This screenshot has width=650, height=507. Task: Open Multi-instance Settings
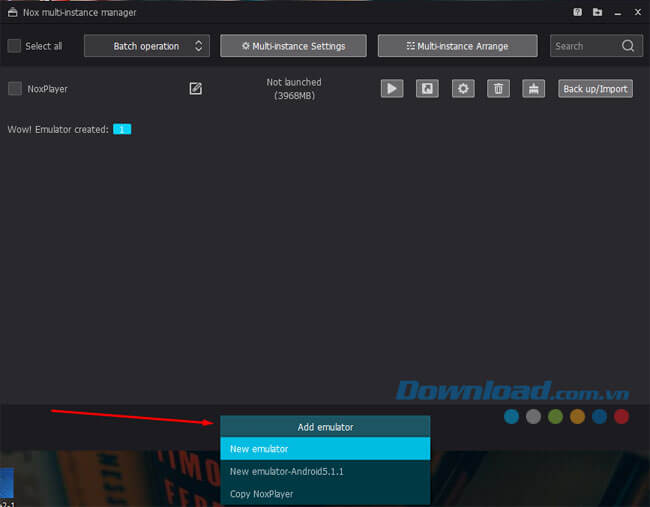[293, 46]
